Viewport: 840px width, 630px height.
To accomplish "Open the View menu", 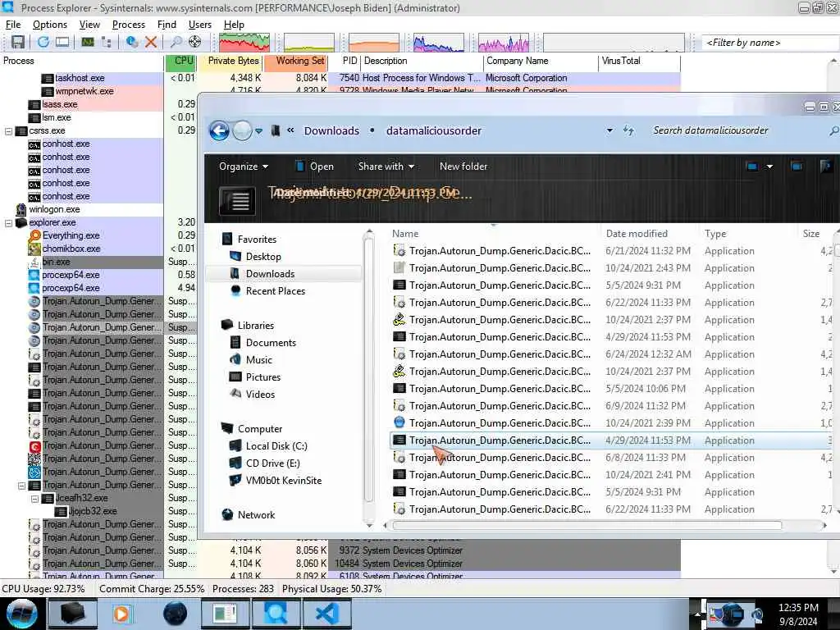I will 89,25.
